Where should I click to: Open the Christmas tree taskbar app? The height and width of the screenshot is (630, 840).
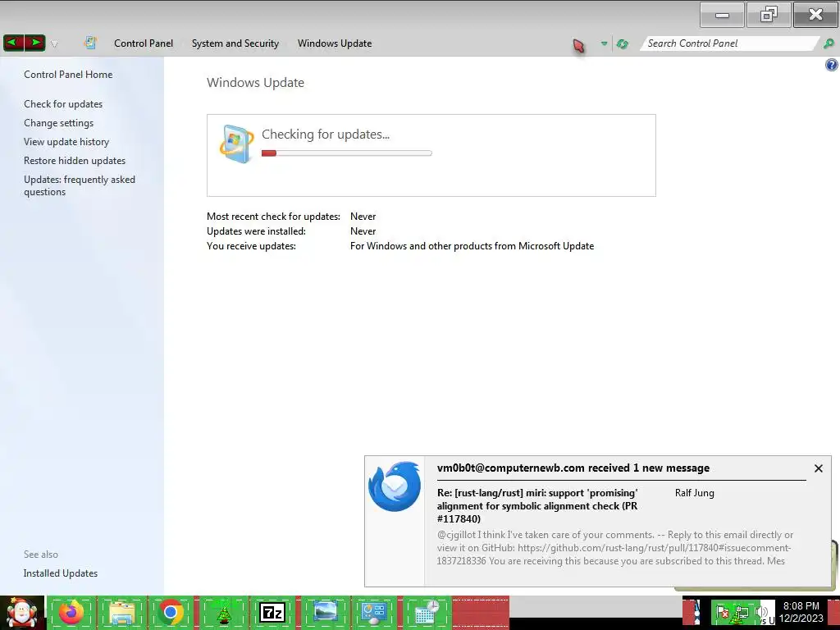pyautogui.click(x=223, y=613)
